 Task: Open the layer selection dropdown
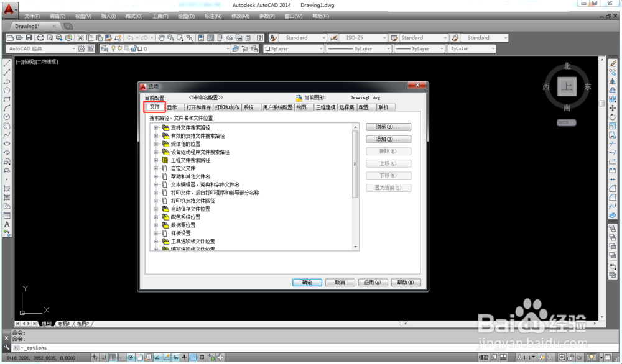click(228, 48)
